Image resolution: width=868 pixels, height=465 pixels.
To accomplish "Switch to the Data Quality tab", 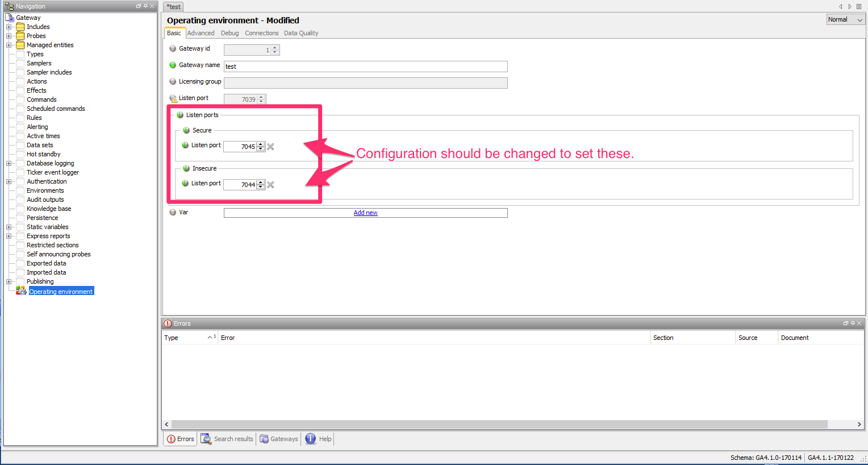I will tap(301, 33).
